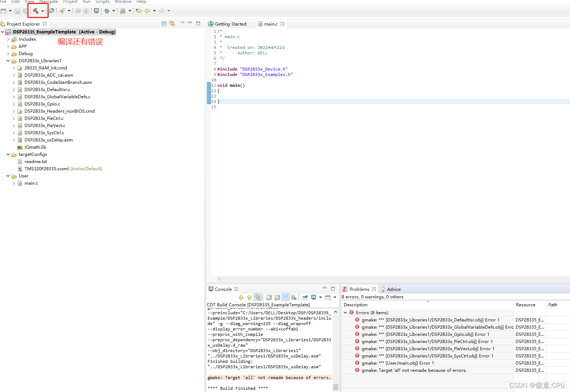The width and height of the screenshot is (570, 392).
Task: Minimize the Project Explorer panel
Action: coord(190,23)
